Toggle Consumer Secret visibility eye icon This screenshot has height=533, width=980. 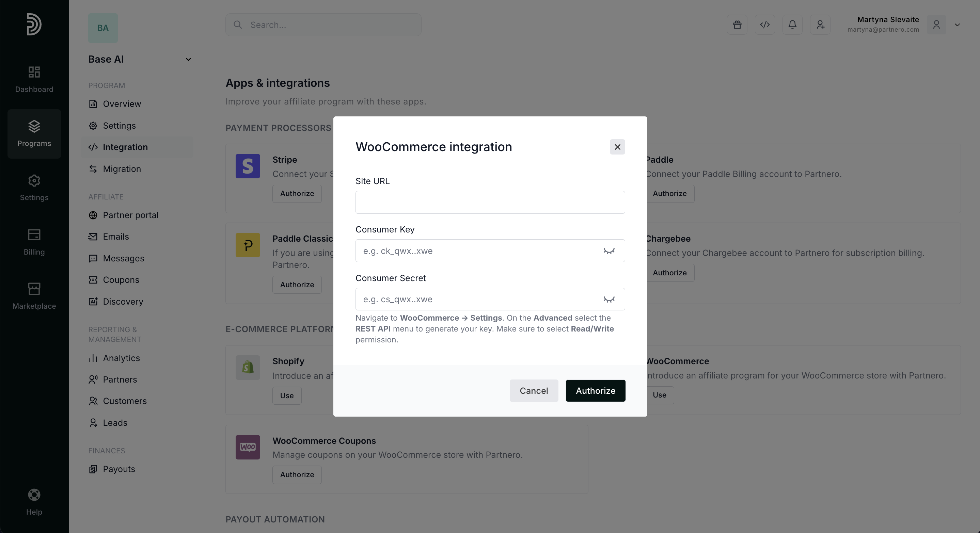(609, 300)
